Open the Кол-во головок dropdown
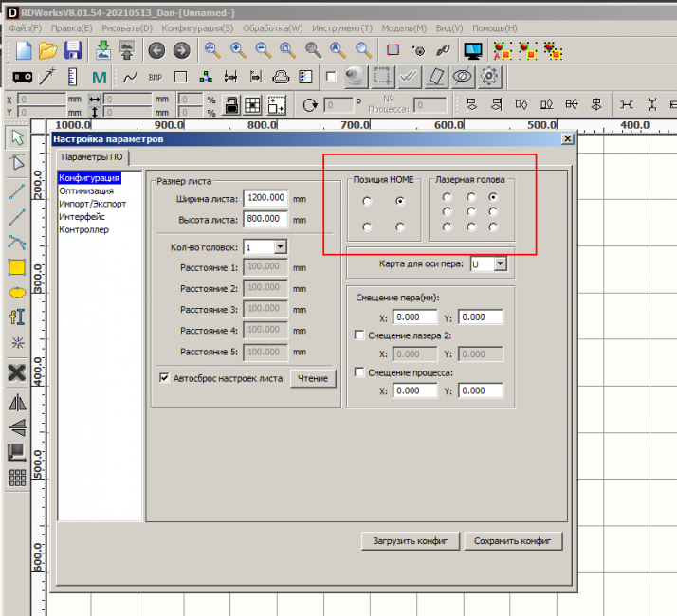The height and width of the screenshot is (616, 677). pyautogui.click(x=280, y=246)
